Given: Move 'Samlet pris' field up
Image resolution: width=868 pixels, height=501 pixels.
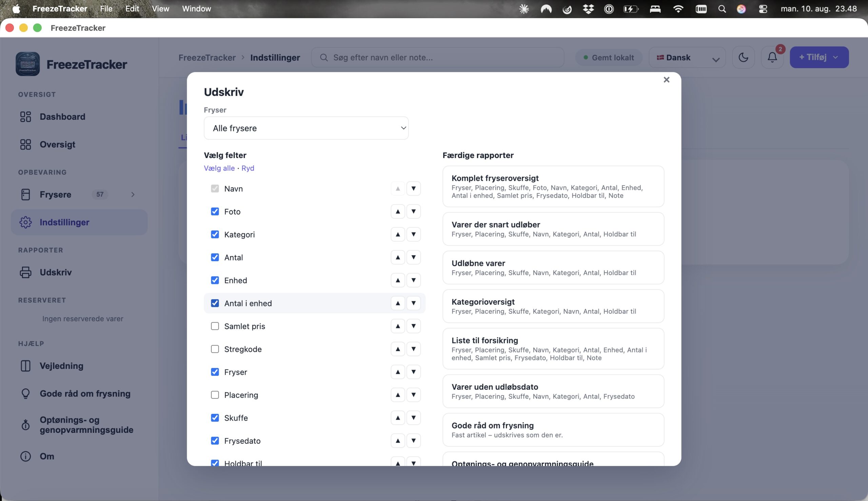Looking at the screenshot, I should tap(397, 326).
